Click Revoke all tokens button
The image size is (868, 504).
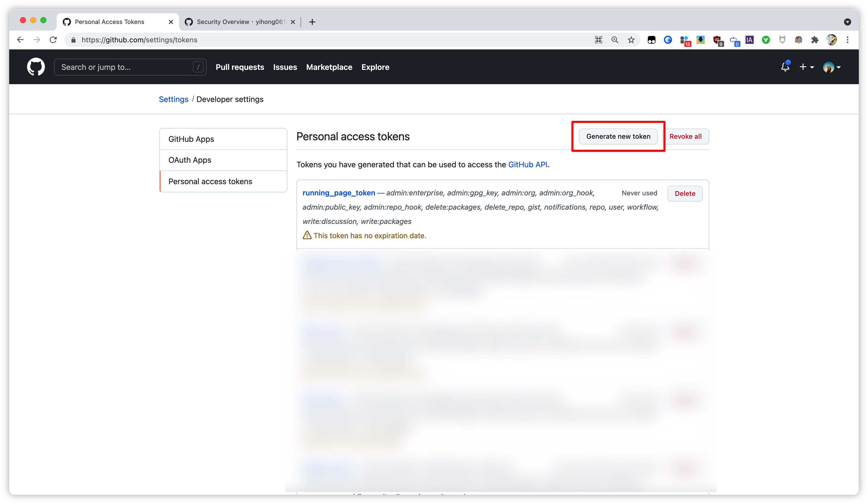(x=686, y=136)
